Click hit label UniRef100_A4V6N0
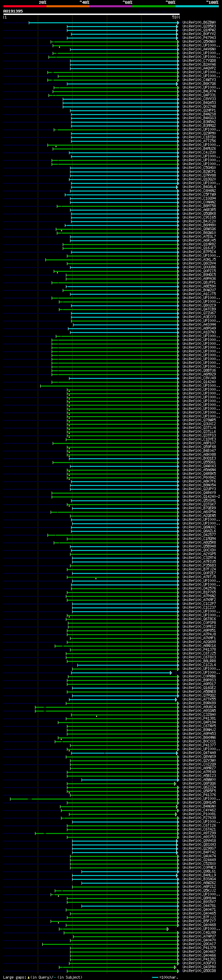This screenshot has height=980, width=222. (x=199, y=49)
